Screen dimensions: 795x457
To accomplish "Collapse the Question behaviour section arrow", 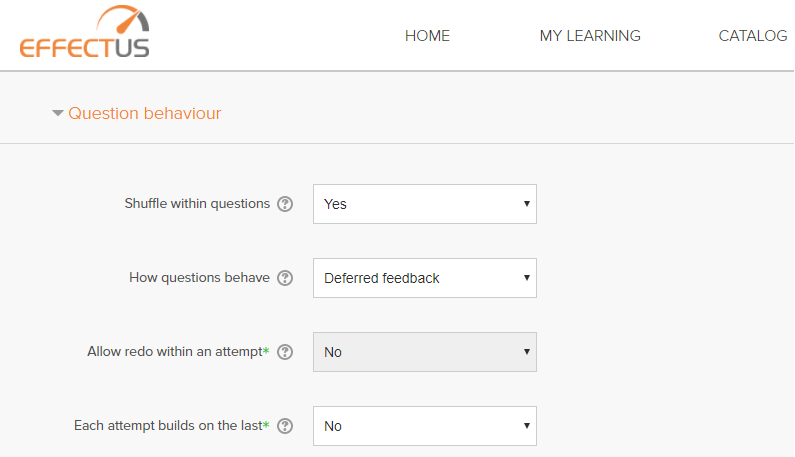I will point(58,113).
